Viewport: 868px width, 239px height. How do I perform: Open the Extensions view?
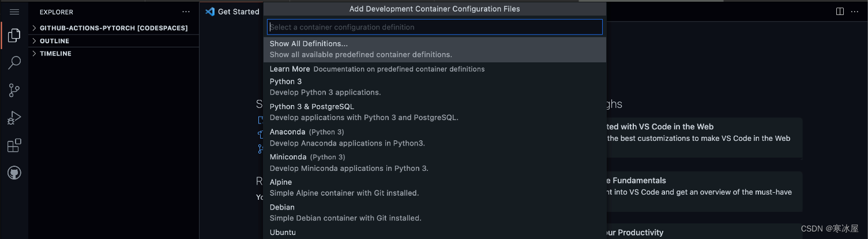click(14, 145)
